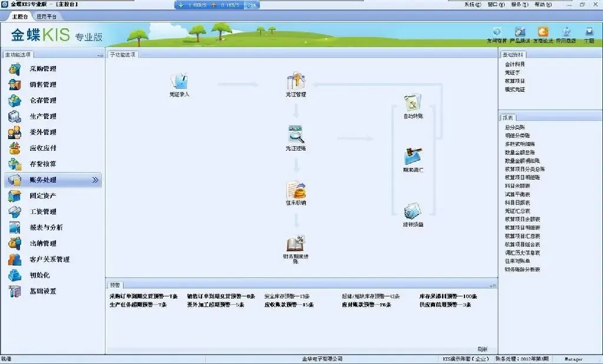The image size is (603, 364).
Task: Open 工资管理 payroll module icon
Action: pos(15,212)
